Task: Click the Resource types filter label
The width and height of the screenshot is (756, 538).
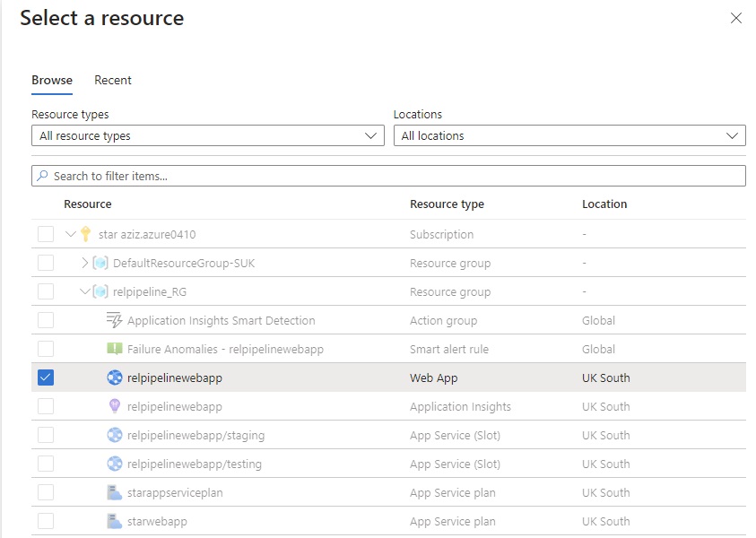Action: (70, 114)
